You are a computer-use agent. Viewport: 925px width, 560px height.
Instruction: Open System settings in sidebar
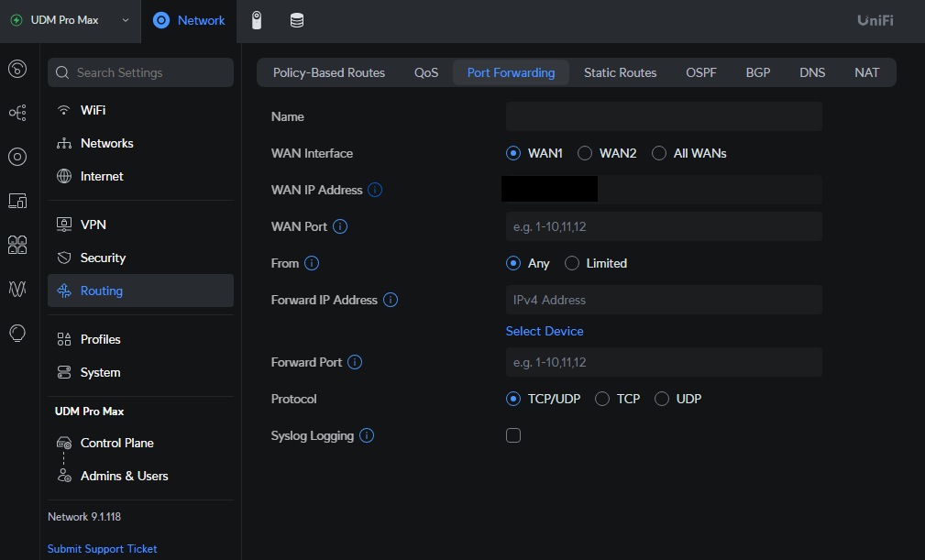pos(140,372)
